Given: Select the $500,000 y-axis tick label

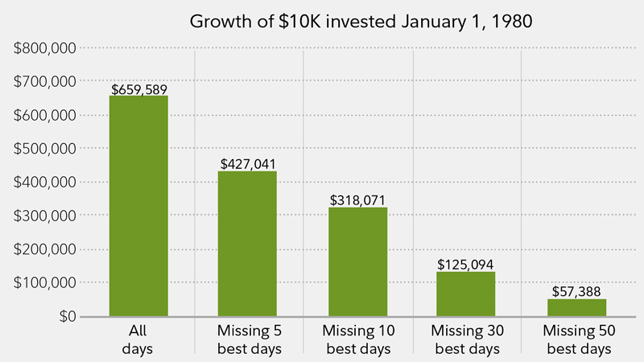Looking at the screenshot, I should (x=46, y=149).
